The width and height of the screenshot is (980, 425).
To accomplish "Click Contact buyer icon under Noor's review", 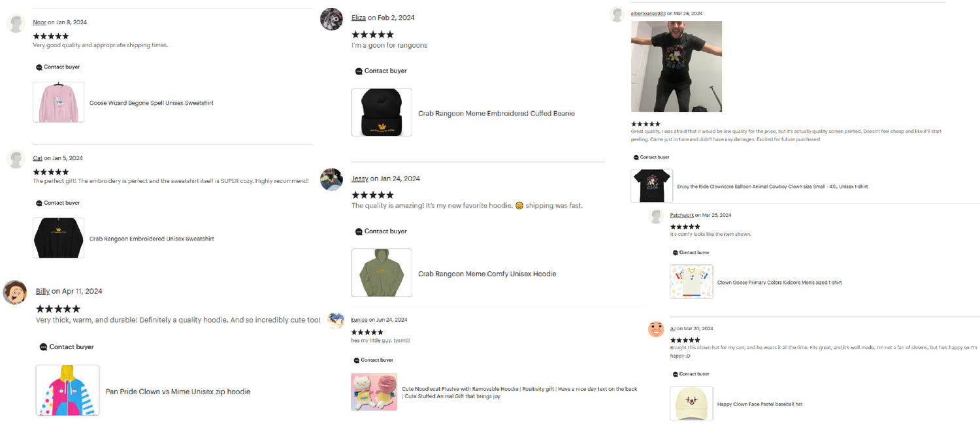I will click(39, 67).
